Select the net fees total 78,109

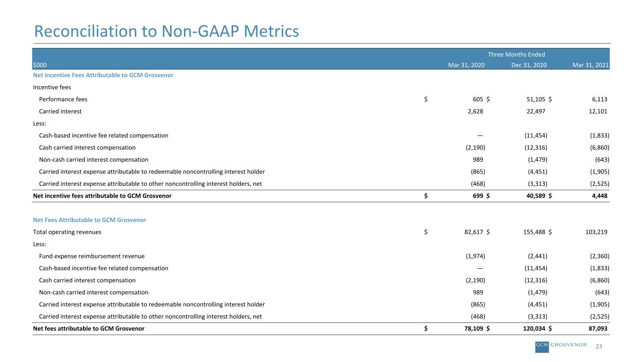473,329
